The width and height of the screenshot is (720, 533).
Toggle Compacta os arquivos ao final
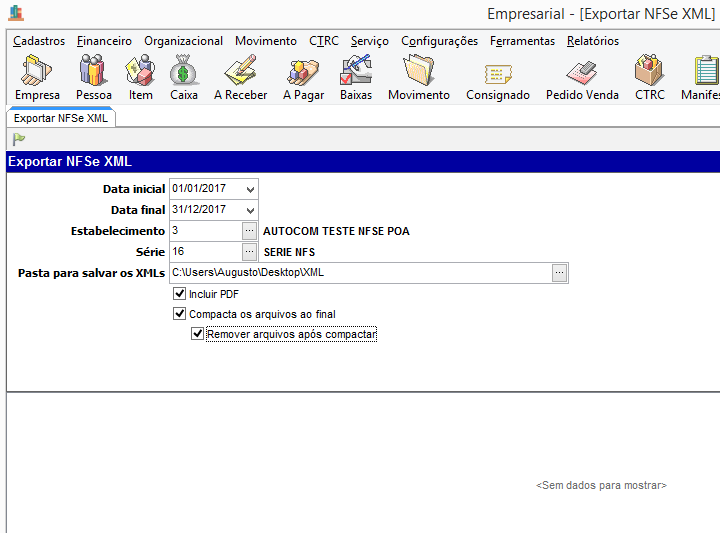tap(180, 314)
